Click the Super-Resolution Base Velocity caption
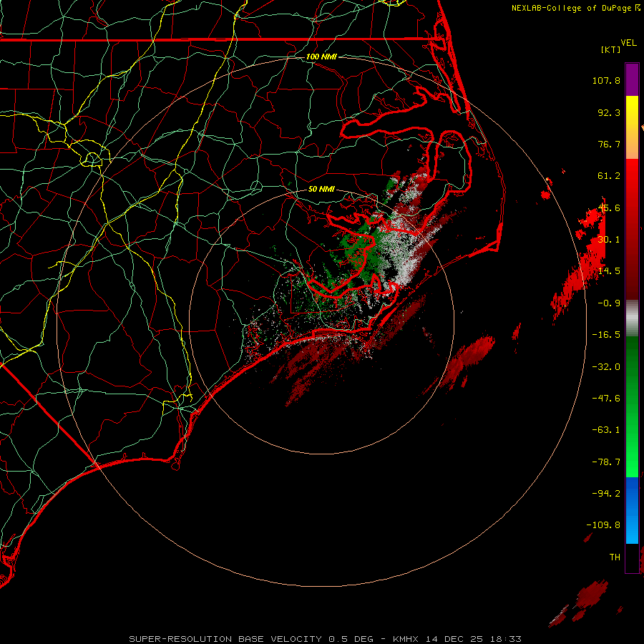 click(x=325, y=639)
